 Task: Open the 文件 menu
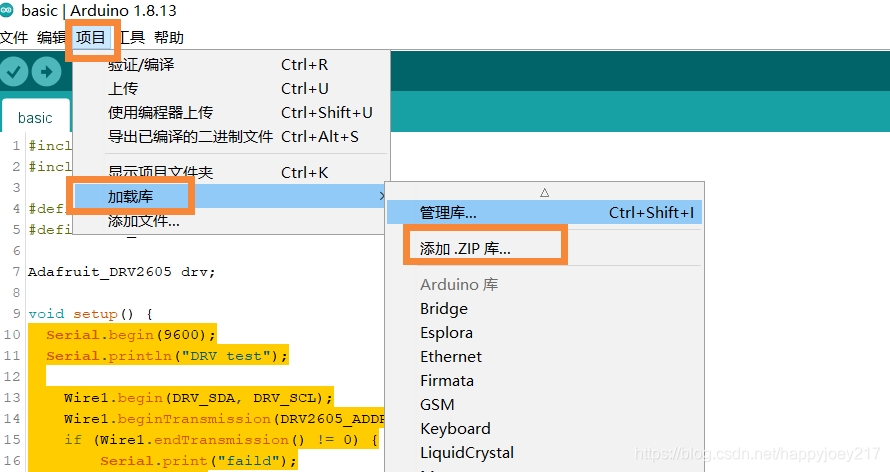pyautogui.click(x=14, y=37)
